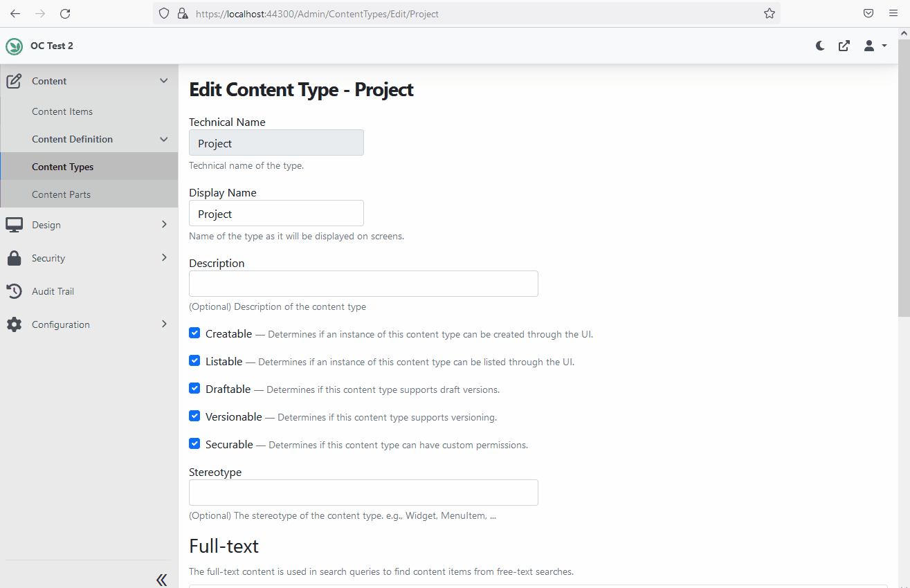Focus the Display Name input field
910x588 pixels.
tap(276, 213)
